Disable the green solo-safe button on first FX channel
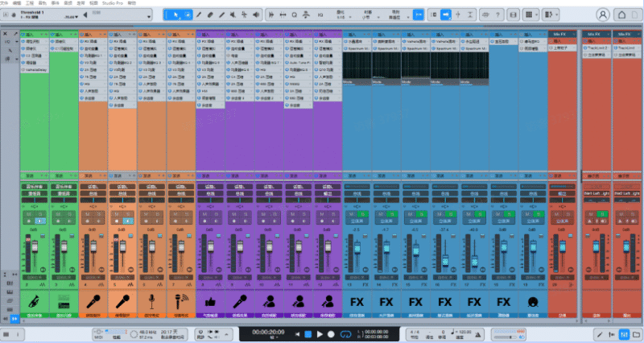The height and width of the screenshot is (343, 644). pos(363,214)
